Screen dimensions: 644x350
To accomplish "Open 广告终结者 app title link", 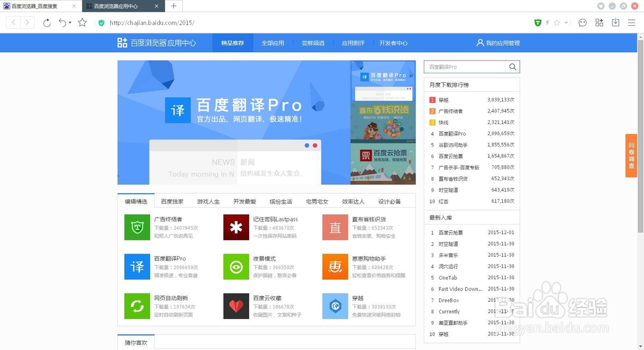I will click(x=168, y=219).
